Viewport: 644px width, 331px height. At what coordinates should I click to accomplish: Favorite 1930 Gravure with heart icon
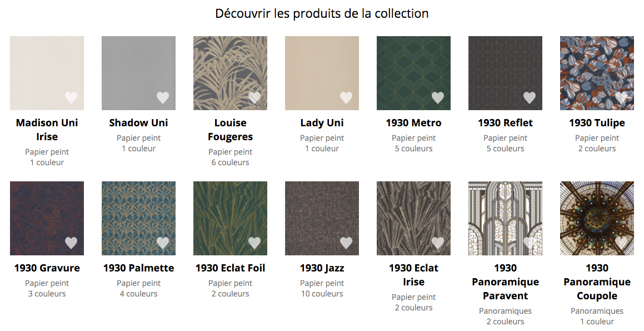pyautogui.click(x=71, y=243)
